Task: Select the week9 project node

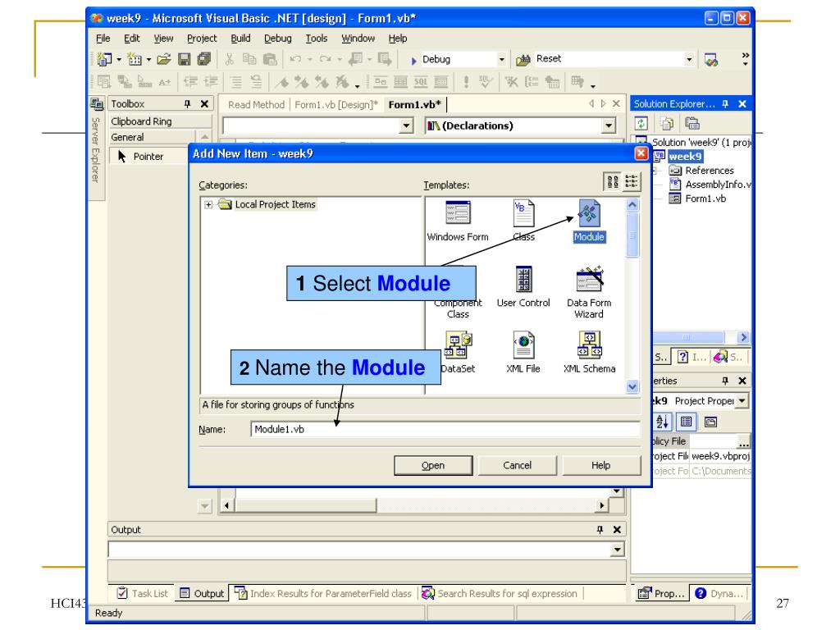Action: click(x=685, y=157)
